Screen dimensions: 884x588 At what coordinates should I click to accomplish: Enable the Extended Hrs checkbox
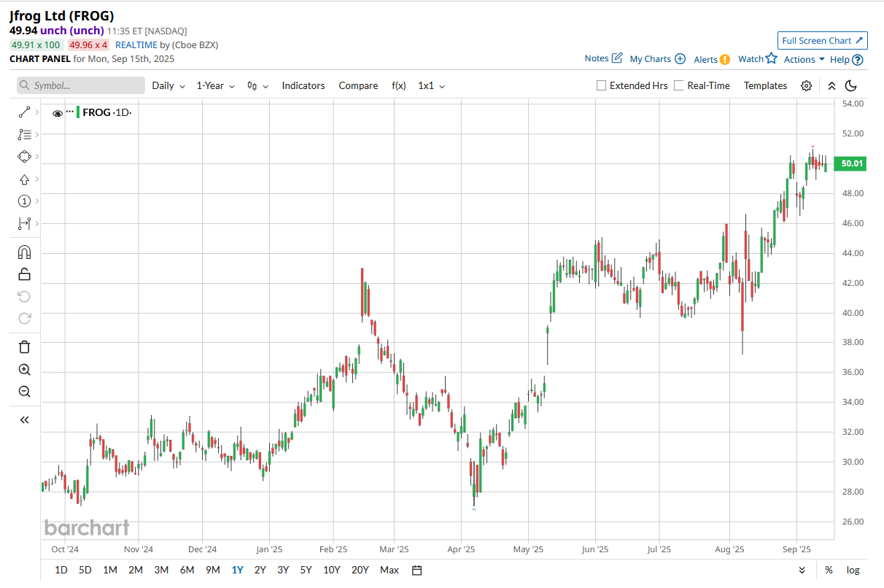(602, 85)
